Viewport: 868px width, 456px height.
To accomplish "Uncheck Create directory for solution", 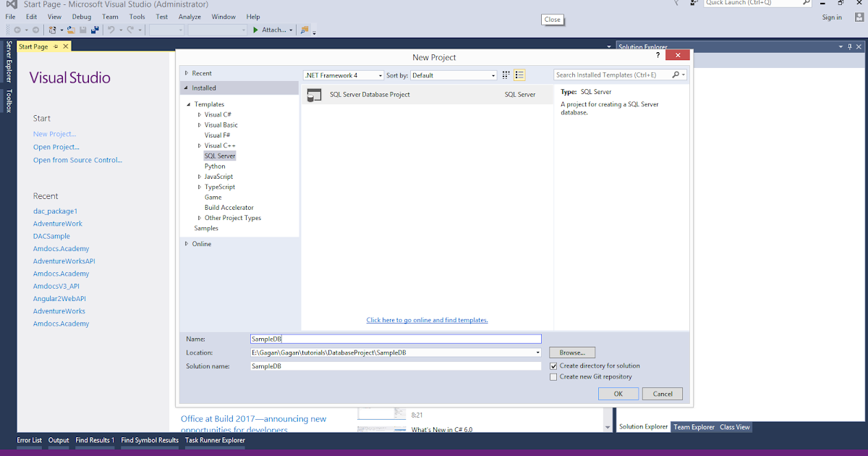I will click(x=554, y=366).
